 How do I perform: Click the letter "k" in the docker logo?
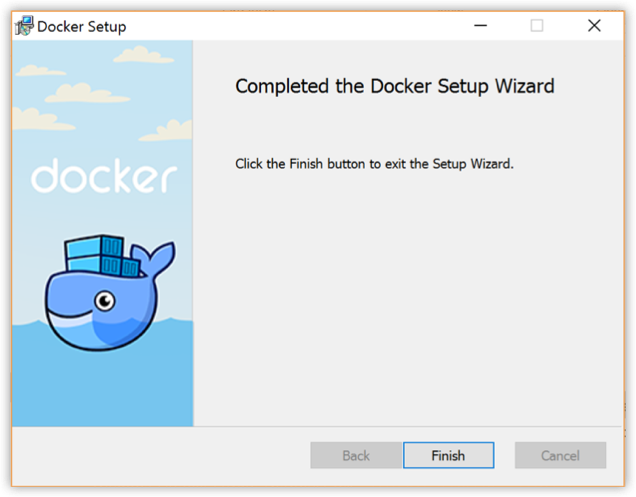click(x=118, y=176)
